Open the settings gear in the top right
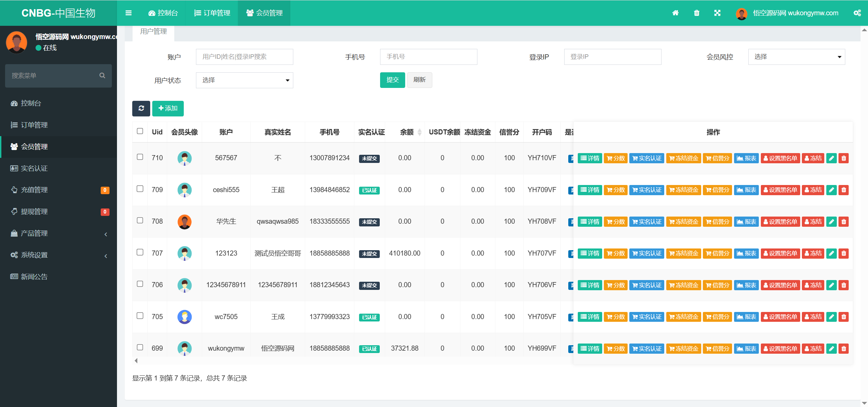The image size is (868, 407). (857, 13)
